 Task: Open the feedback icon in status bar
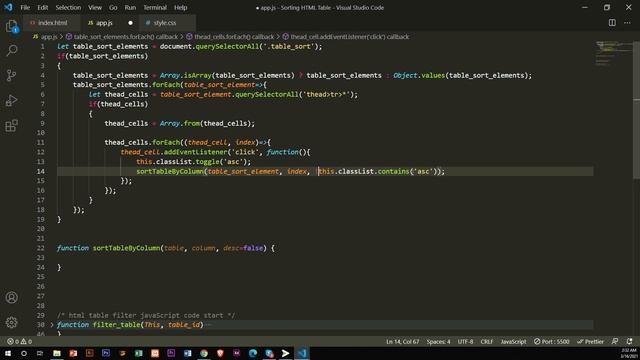(615, 342)
